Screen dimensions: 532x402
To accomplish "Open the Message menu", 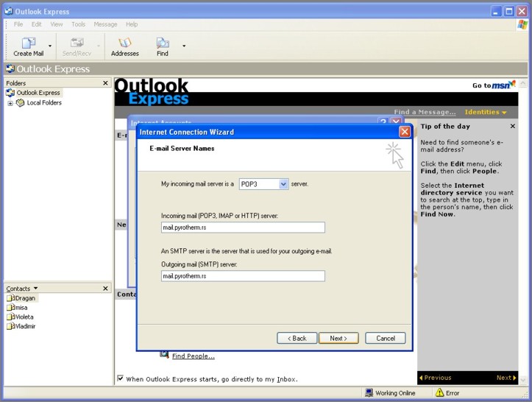I will pyautogui.click(x=105, y=24).
